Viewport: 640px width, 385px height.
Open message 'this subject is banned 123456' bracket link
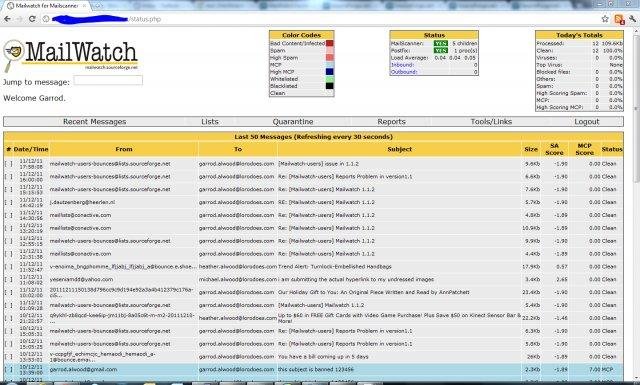point(9,369)
